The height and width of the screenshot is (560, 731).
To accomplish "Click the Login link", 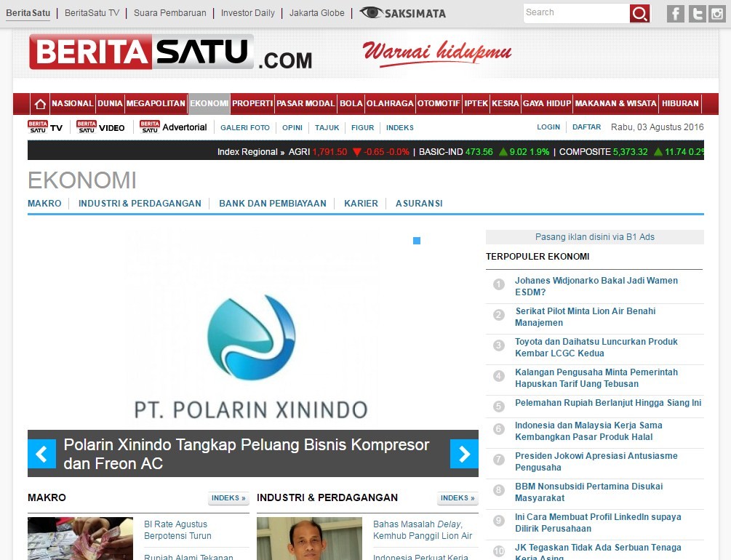I will point(548,127).
